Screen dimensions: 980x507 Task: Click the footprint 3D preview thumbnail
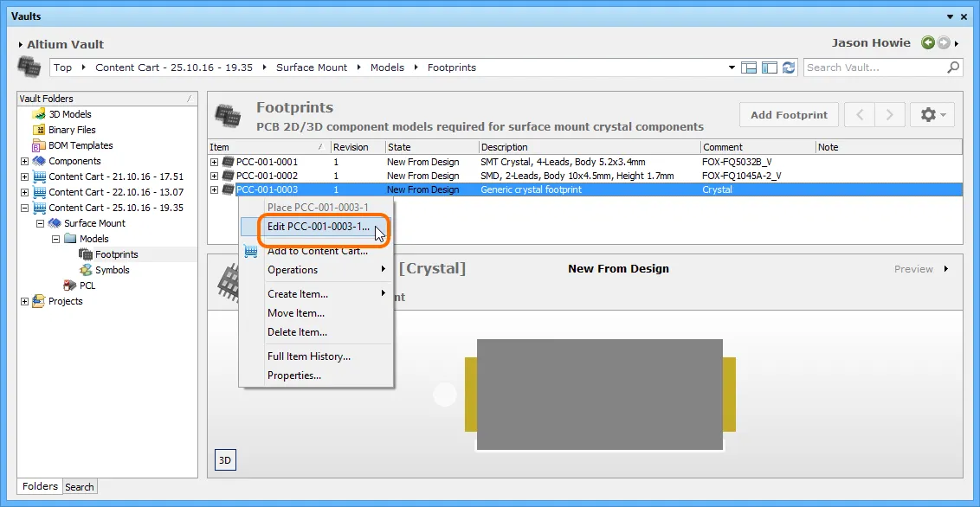click(x=600, y=394)
